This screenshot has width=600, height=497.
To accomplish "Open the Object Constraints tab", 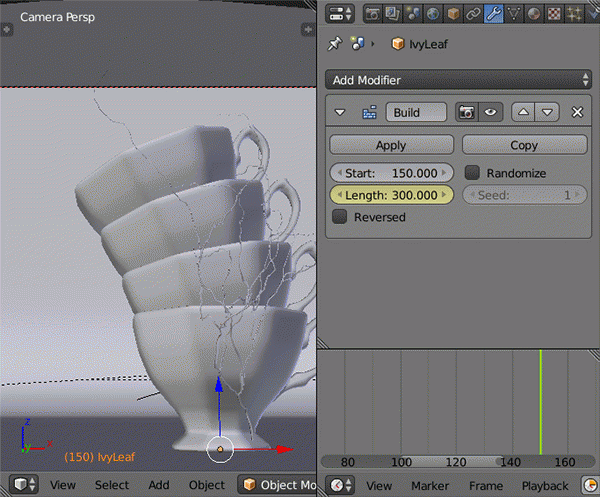I will (x=472, y=14).
